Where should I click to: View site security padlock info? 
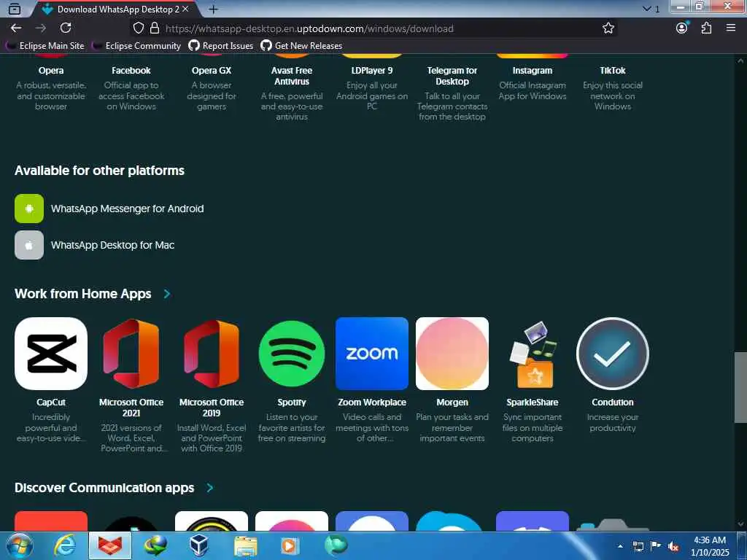tap(155, 28)
